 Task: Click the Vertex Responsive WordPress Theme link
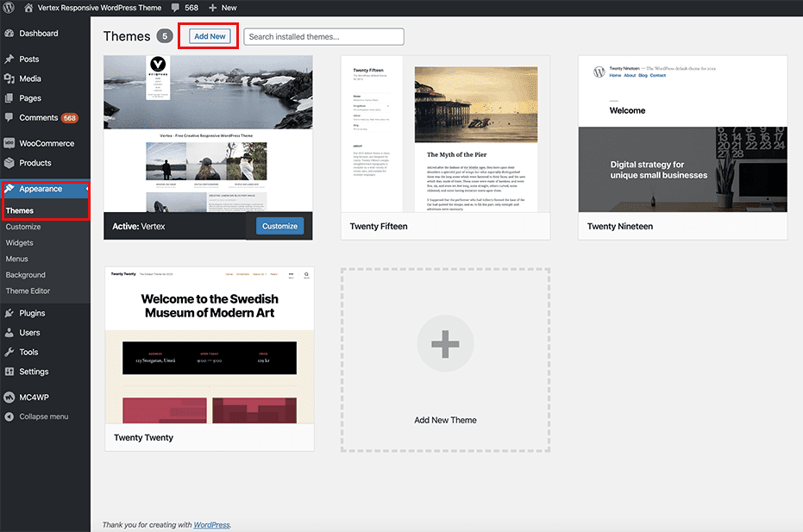pos(99,8)
